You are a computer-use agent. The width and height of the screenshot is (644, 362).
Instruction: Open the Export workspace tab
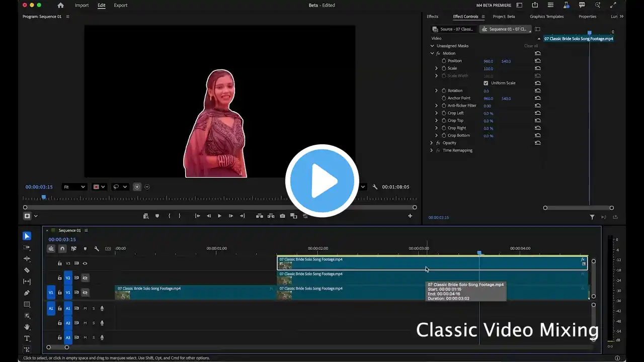click(121, 6)
